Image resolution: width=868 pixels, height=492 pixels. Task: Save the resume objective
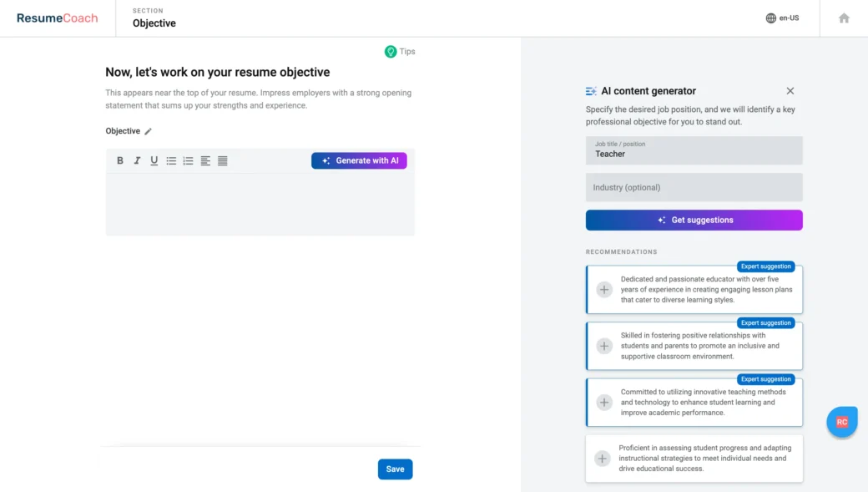(395, 469)
